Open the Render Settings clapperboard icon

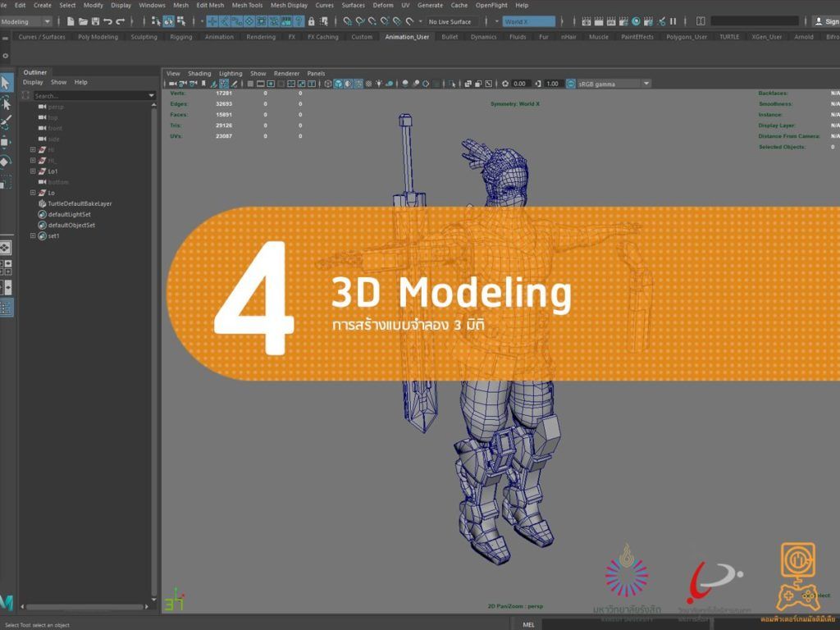coord(623,21)
